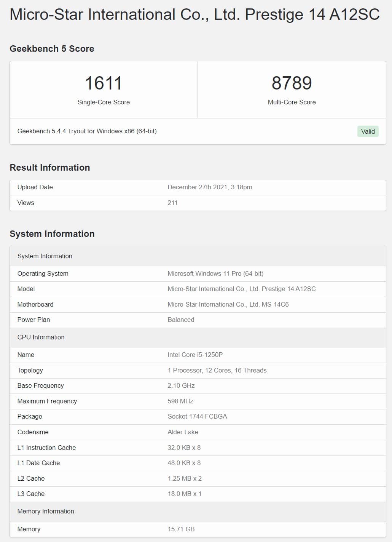This screenshot has height=542, width=392.
Task: Click the Upload Date label
Action: tap(35, 187)
